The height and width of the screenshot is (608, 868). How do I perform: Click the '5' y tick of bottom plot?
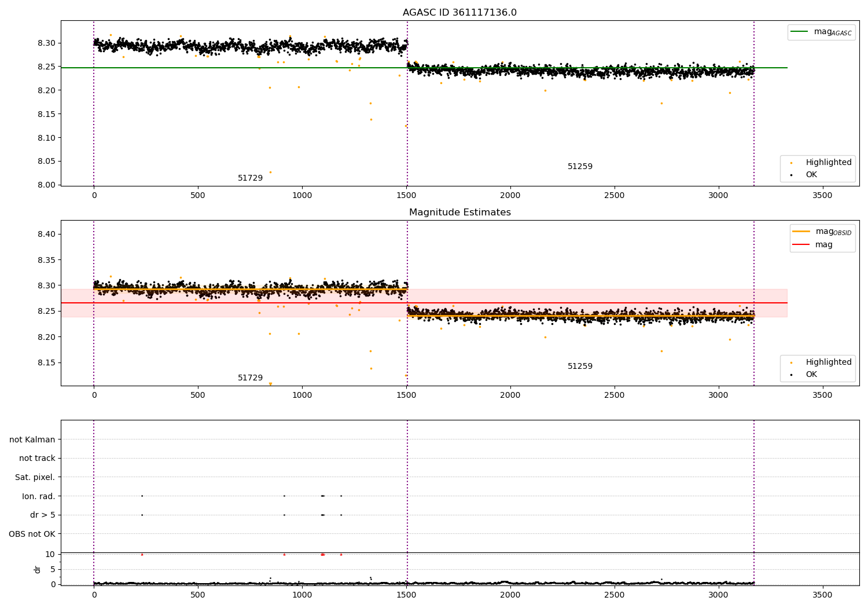point(53,569)
